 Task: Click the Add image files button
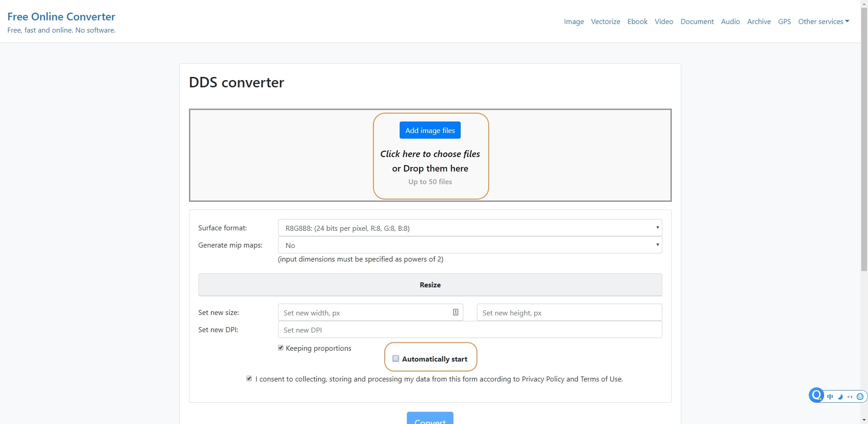430,130
